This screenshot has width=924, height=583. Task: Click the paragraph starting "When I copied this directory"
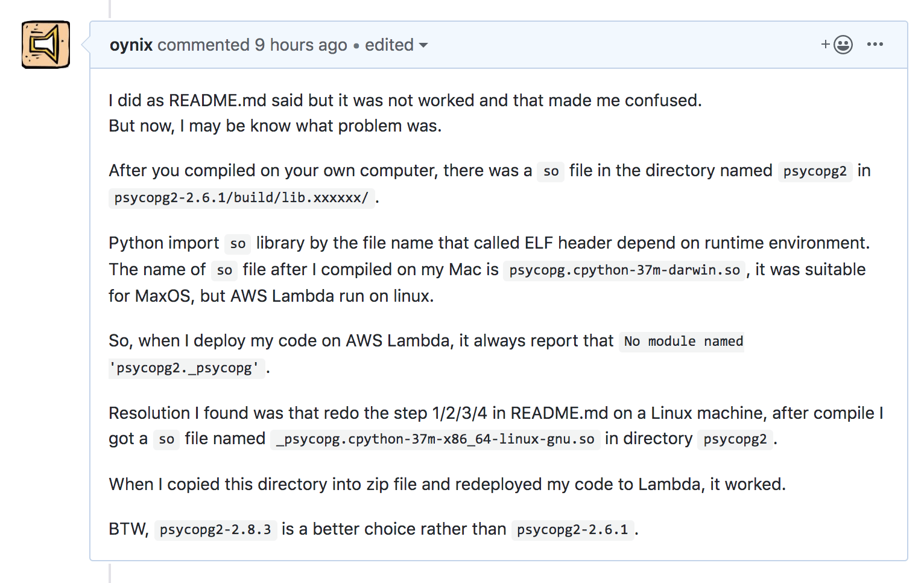(446, 485)
